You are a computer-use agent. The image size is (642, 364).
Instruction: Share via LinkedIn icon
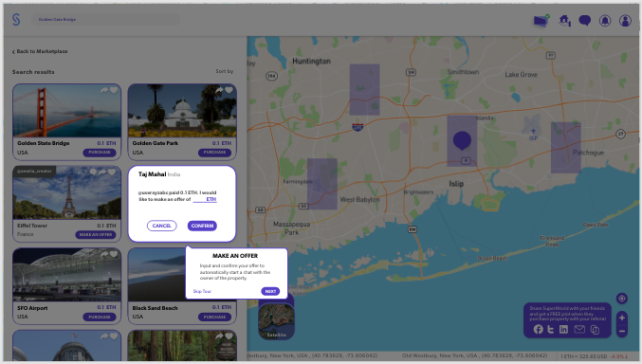click(x=564, y=330)
